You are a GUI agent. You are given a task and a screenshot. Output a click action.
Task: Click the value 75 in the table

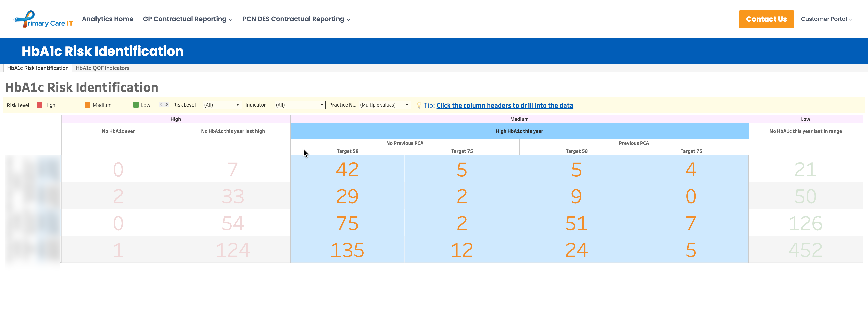347,223
